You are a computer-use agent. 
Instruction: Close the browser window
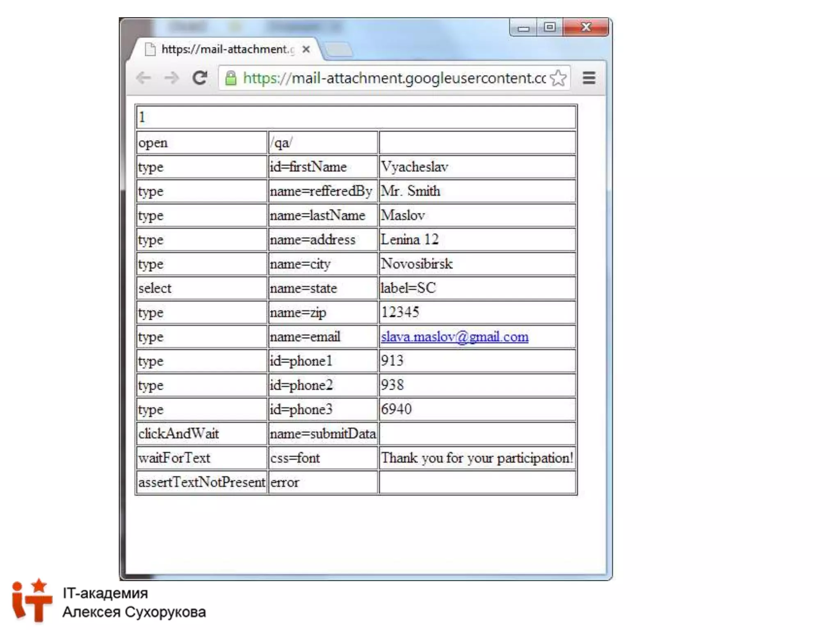pyautogui.click(x=586, y=27)
